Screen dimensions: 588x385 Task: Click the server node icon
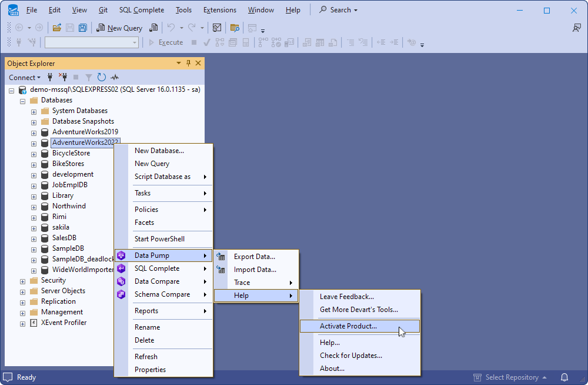pyautogui.click(x=22, y=89)
